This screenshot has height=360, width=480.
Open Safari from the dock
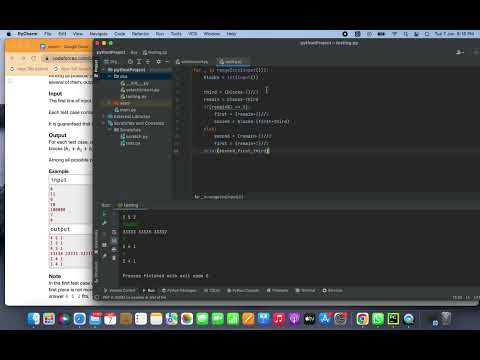80,319
